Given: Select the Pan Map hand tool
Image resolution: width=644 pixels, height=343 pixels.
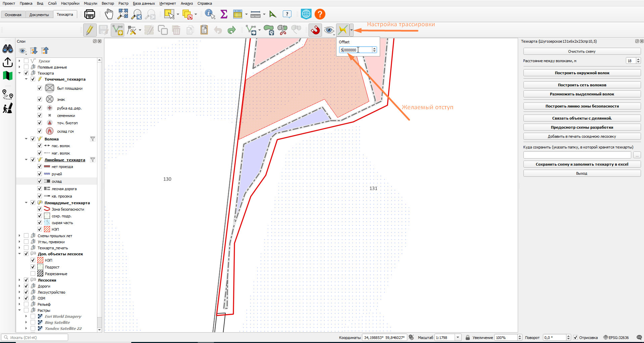Looking at the screenshot, I should point(109,14).
